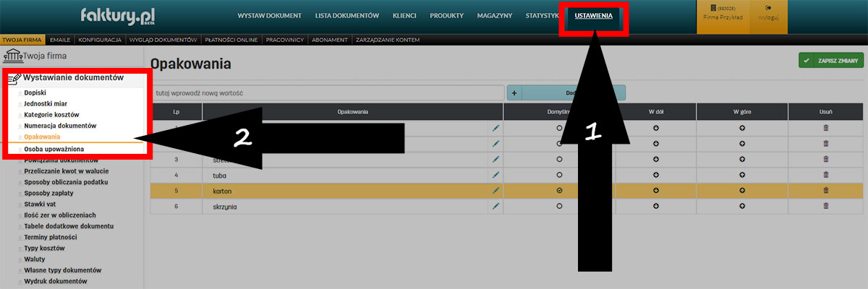Delete the karton packaging with trash icon
868x289 pixels.
pos(826,190)
